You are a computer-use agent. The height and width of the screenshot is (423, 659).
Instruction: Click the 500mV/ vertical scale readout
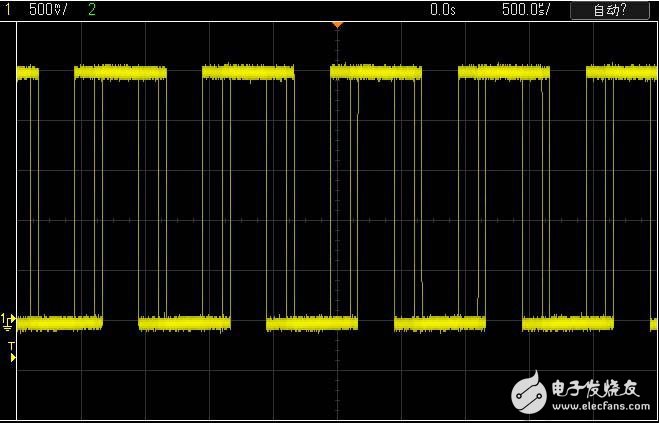click(x=47, y=9)
